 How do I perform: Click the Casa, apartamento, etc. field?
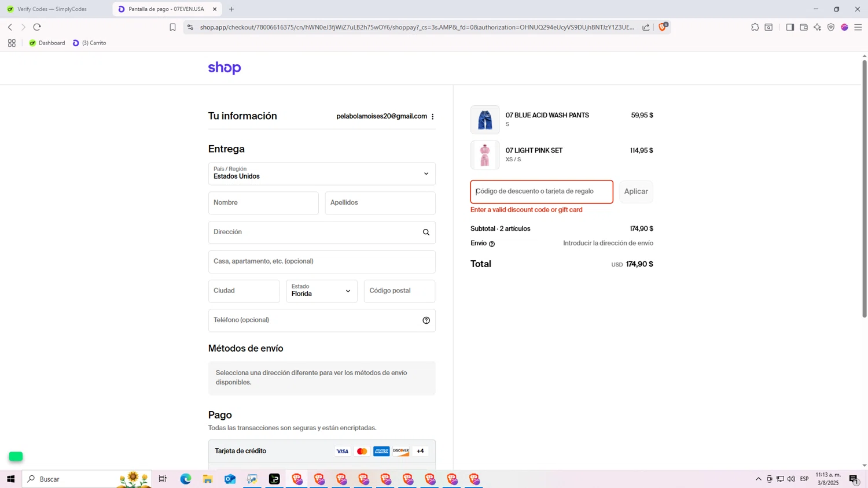click(322, 261)
